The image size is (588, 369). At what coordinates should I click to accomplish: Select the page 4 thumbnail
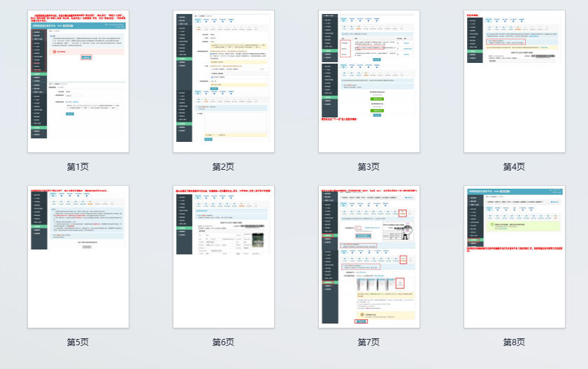tap(515, 81)
